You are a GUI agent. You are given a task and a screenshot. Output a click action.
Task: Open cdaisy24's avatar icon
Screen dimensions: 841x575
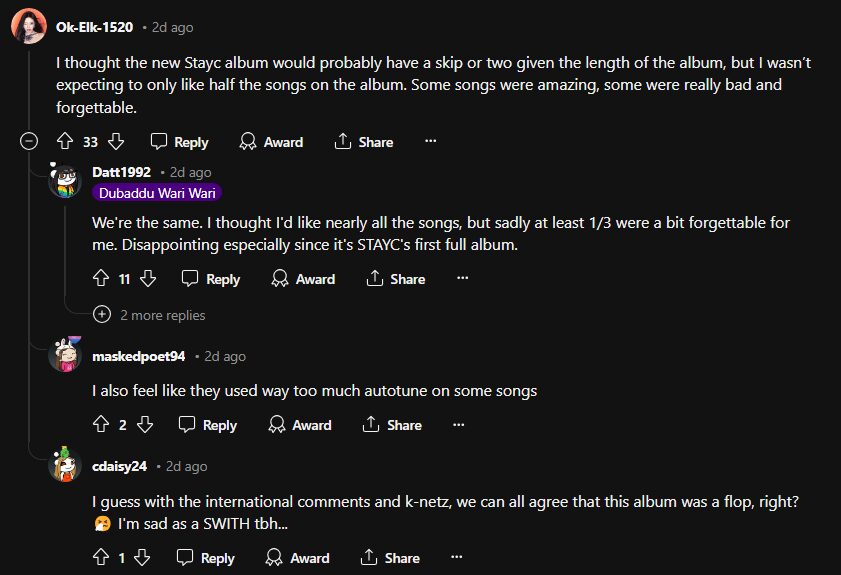pos(64,465)
